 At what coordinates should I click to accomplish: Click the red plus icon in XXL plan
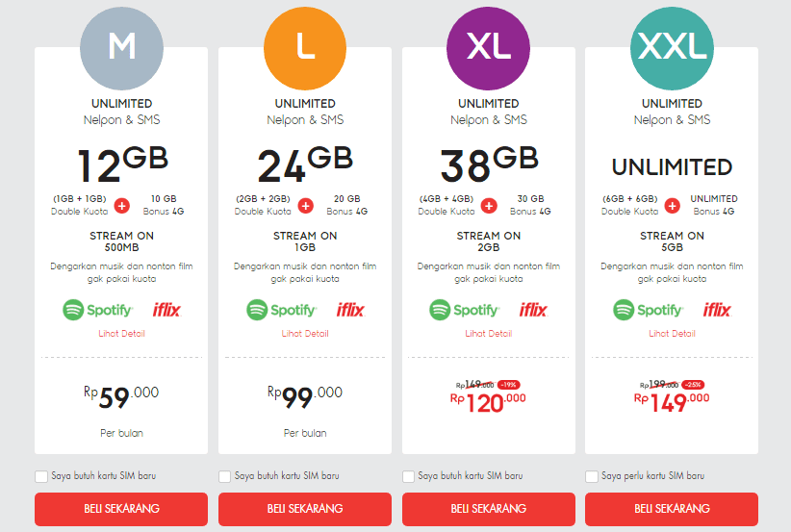coord(672,206)
